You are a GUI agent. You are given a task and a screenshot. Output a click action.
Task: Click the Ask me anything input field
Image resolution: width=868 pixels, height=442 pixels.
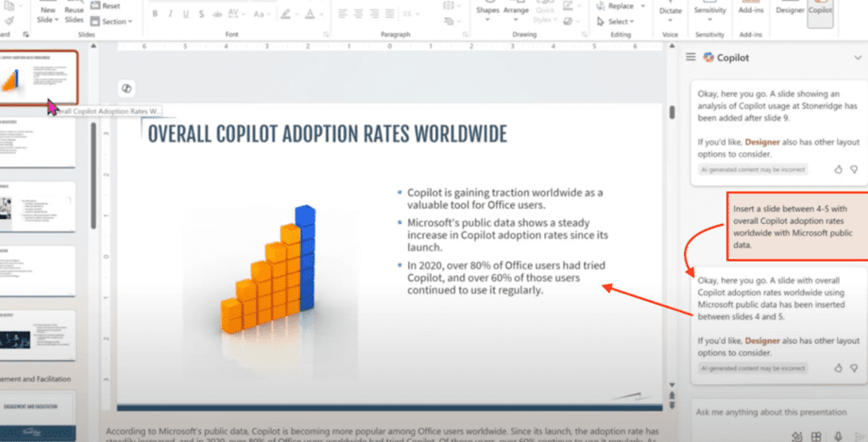pyautogui.click(x=763, y=411)
